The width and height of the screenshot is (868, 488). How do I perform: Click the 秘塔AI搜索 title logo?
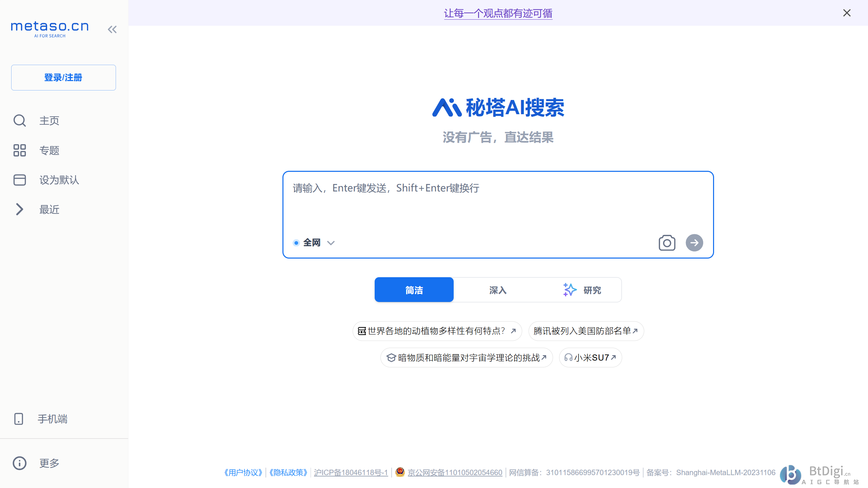(498, 108)
